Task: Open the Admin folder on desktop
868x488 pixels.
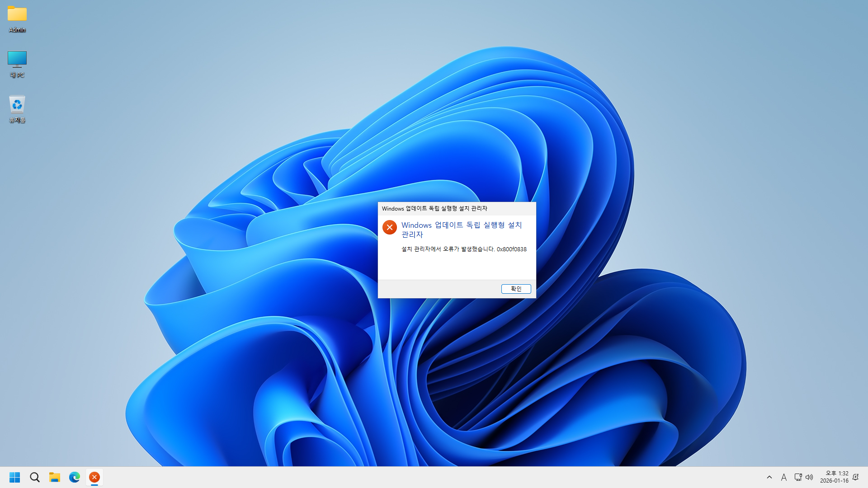Action: tap(17, 14)
